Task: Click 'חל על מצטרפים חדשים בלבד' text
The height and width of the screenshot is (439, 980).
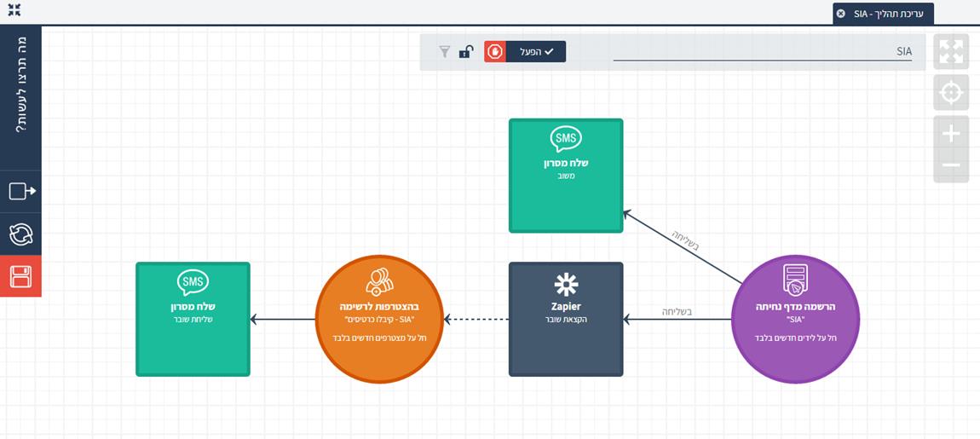Action: (378, 338)
